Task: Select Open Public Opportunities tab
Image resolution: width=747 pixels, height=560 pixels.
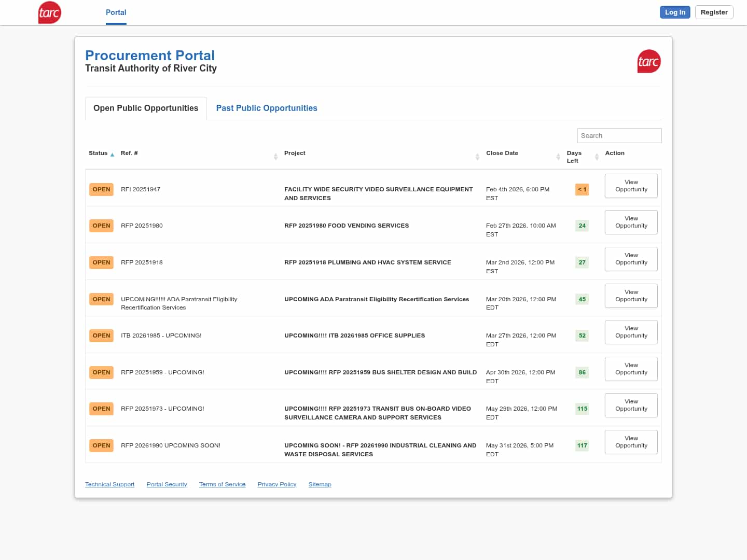Action: (x=146, y=108)
